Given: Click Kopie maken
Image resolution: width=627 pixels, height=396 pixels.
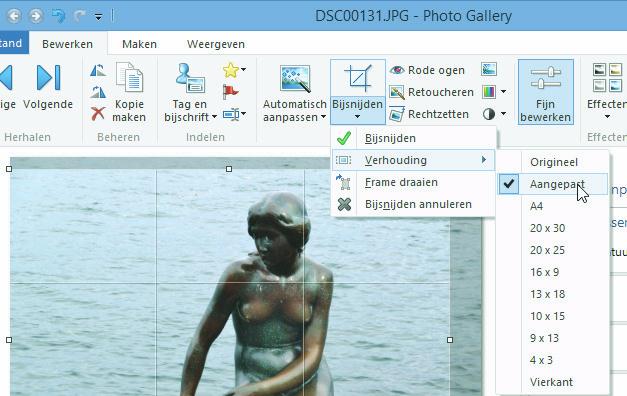Looking at the screenshot, I should coord(129,92).
